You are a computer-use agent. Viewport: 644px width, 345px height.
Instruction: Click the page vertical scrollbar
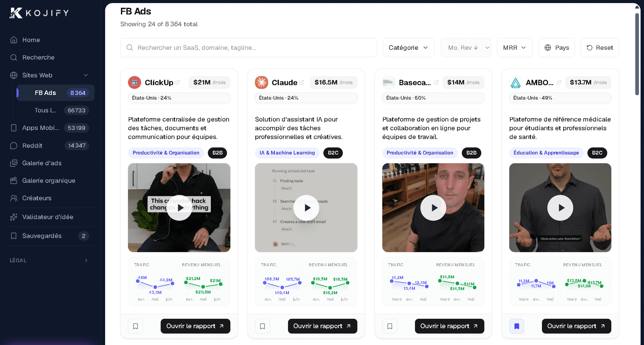[x=637, y=54]
